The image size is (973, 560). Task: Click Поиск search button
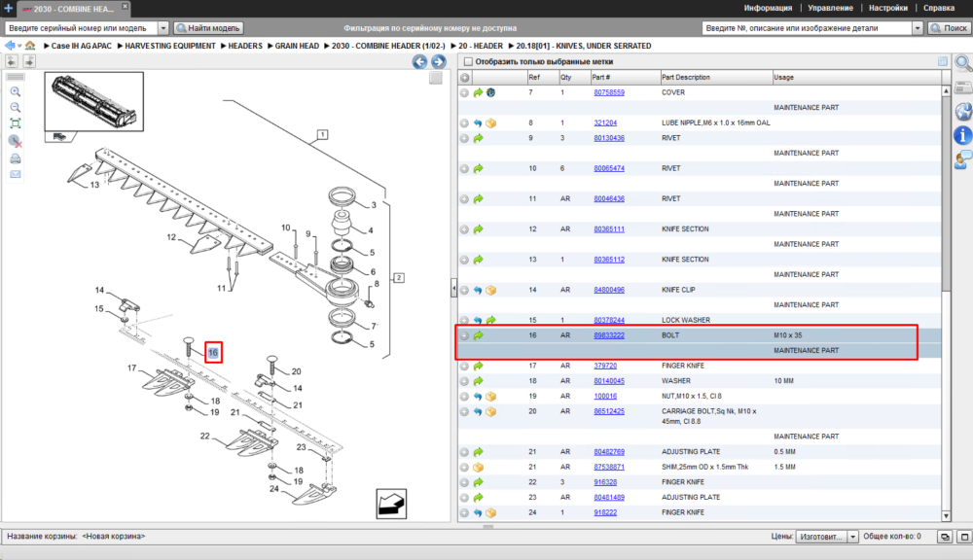950,28
